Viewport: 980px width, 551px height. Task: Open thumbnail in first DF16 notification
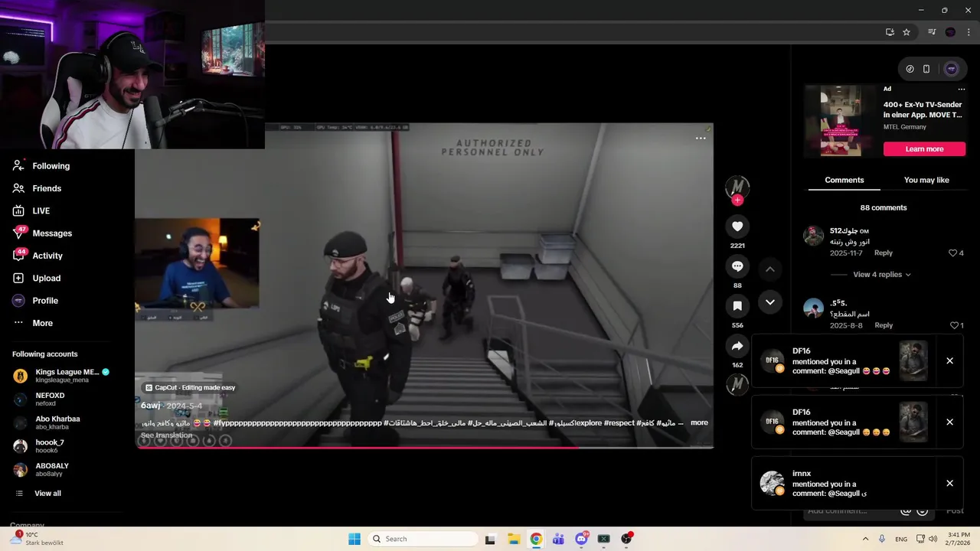point(913,360)
